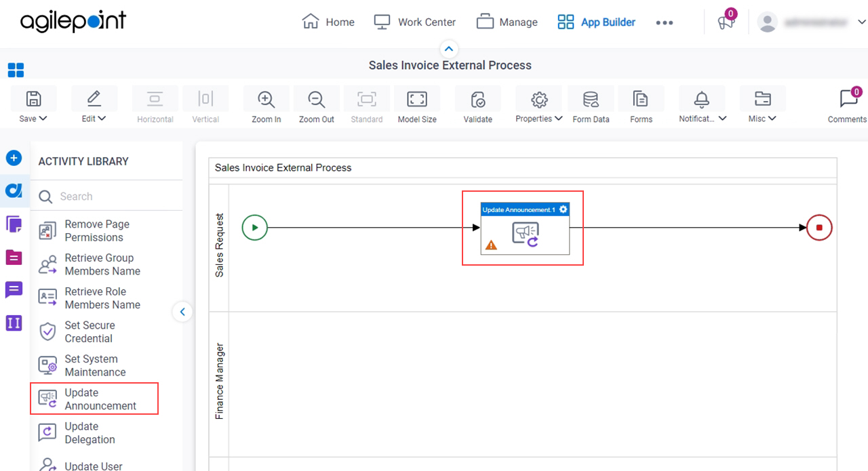Click the Vertical align icon
868x471 pixels.
pyautogui.click(x=205, y=99)
